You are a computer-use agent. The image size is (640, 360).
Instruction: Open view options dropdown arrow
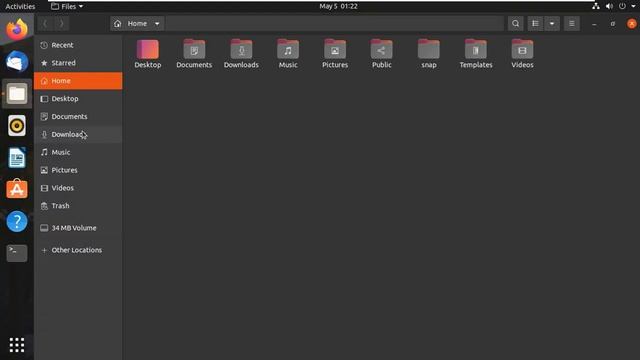pyautogui.click(x=552, y=24)
